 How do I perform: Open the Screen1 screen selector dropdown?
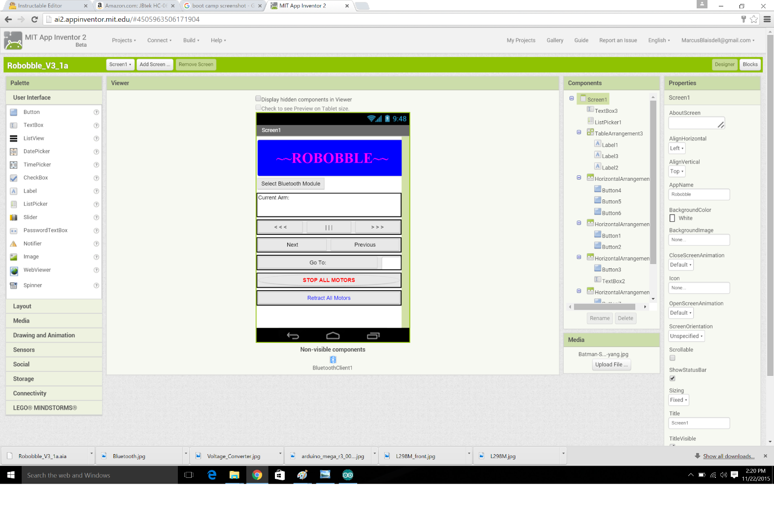[120, 65]
